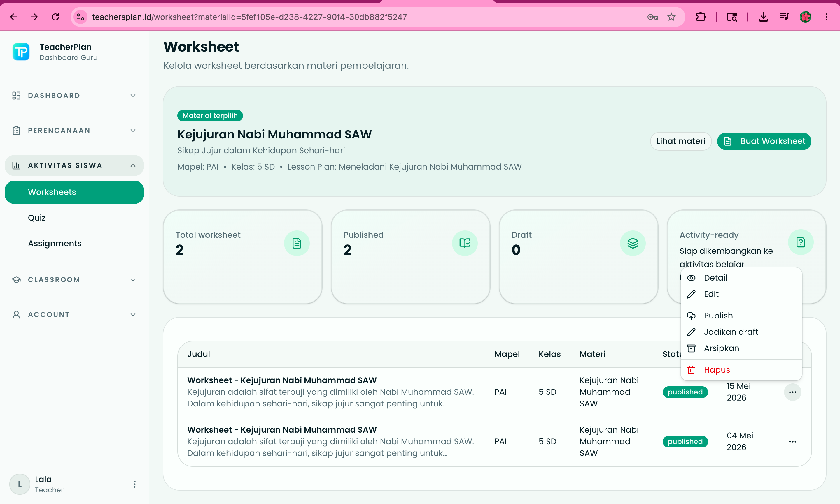Click the TeacherPlan logo icon
This screenshot has height=504, width=840.
click(x=21, y=52)
